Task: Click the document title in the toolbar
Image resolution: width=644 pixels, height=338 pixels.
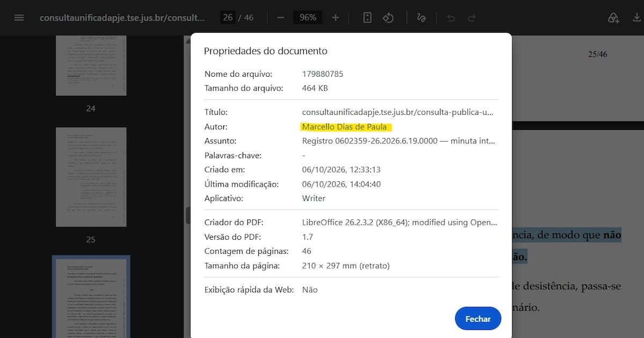Action: 122,18
